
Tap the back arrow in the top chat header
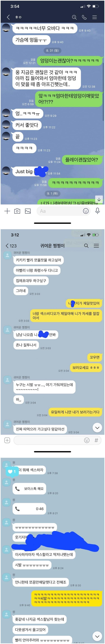coord(8,17)
